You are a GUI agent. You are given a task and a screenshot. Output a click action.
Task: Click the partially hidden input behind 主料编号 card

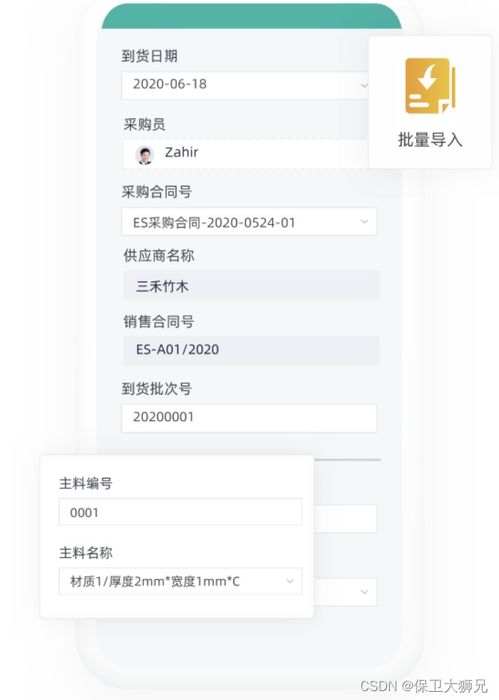point(345,519)
